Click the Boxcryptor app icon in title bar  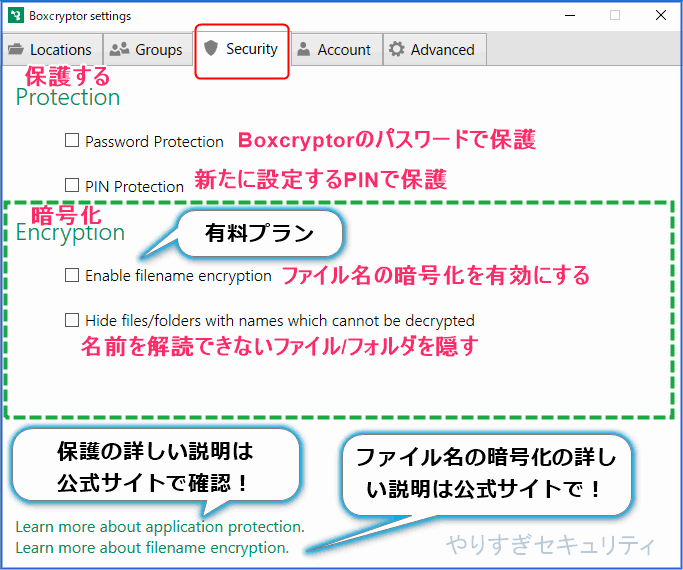tap(16, 16)
